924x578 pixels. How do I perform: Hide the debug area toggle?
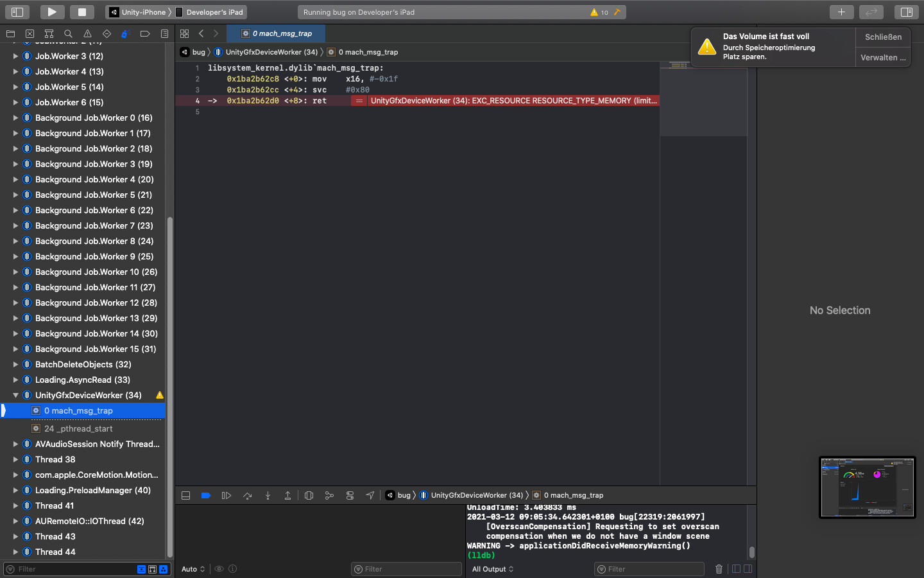(x=185, y=495)
